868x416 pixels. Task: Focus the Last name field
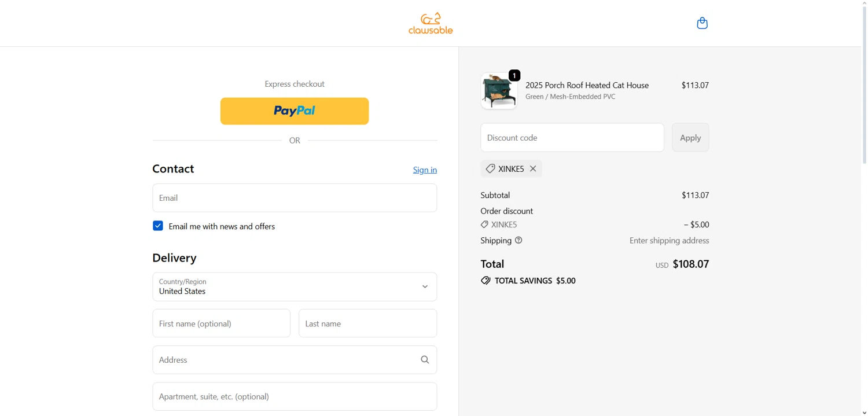(x=367, y=323)
